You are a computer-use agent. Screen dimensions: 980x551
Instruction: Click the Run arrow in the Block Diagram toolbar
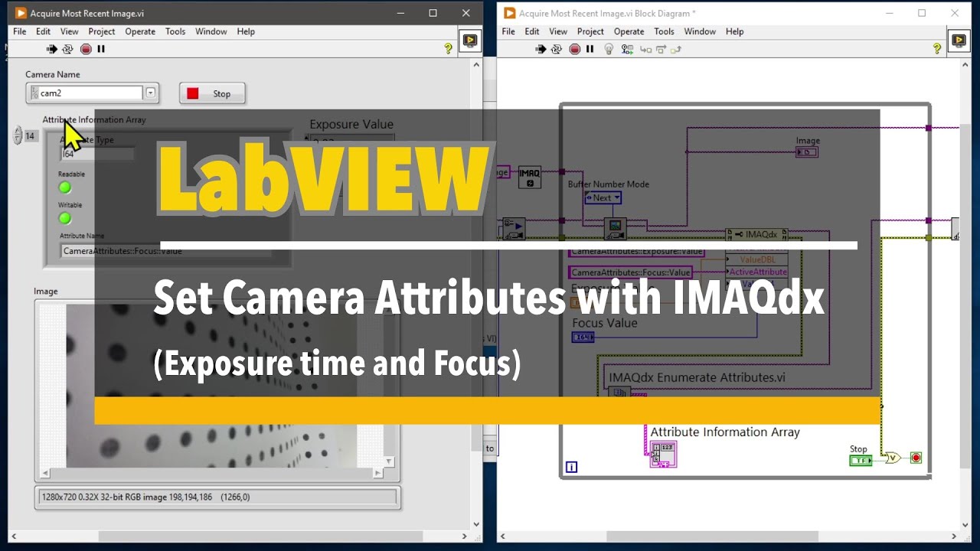541,49
